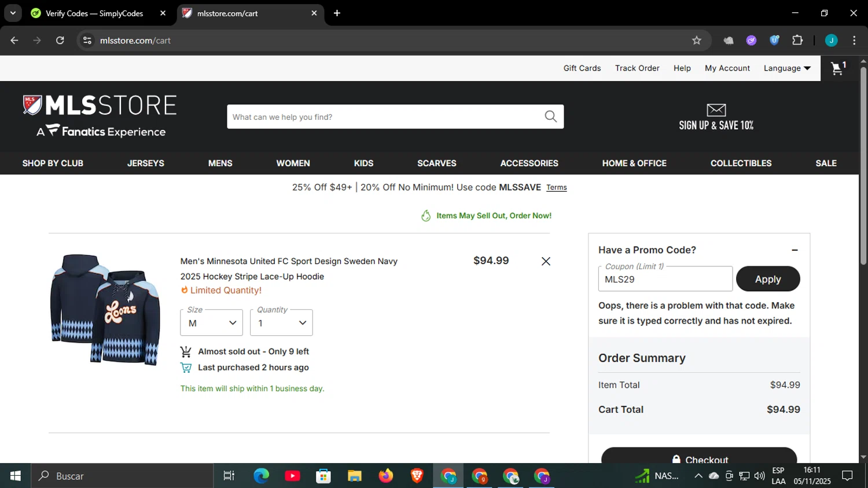
Task: Open the shopping cart icon
Action: 838,68
